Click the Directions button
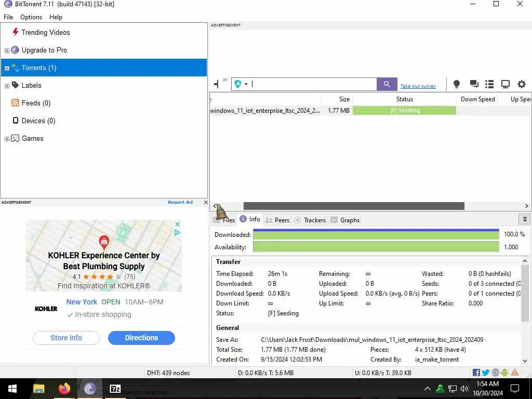The width and height of the screenshot is (532, 399). (141, 338)
